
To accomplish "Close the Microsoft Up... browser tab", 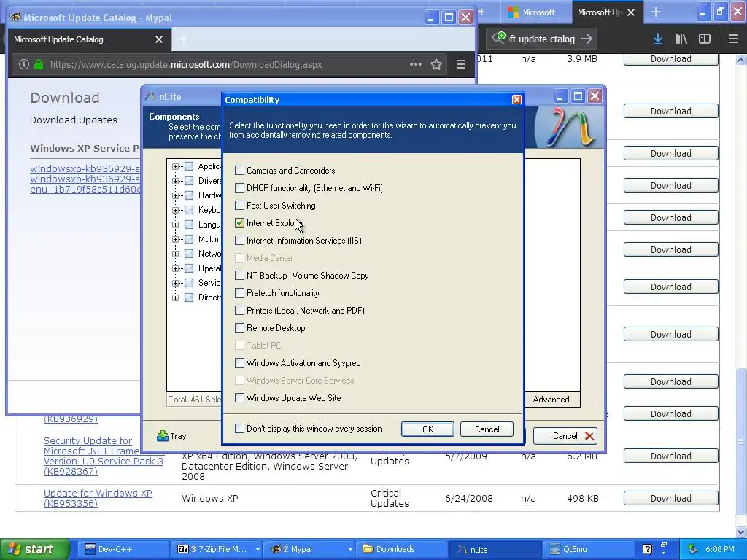I will 631,12.
